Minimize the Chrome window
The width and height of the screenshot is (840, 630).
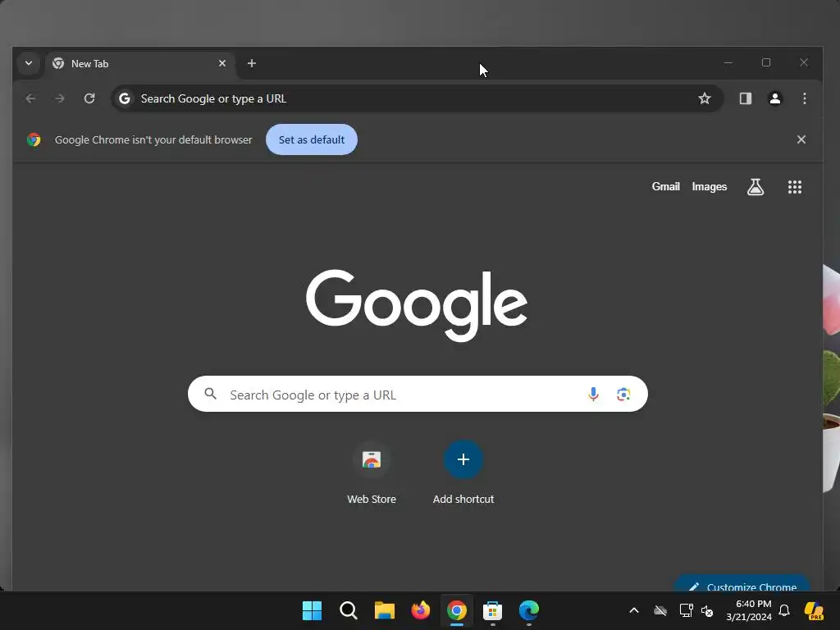click(728, 62)
